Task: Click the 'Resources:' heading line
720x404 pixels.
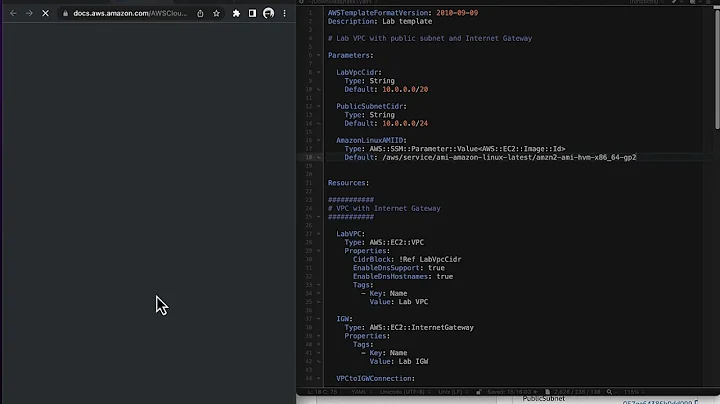Action: [x=349, y=183]
